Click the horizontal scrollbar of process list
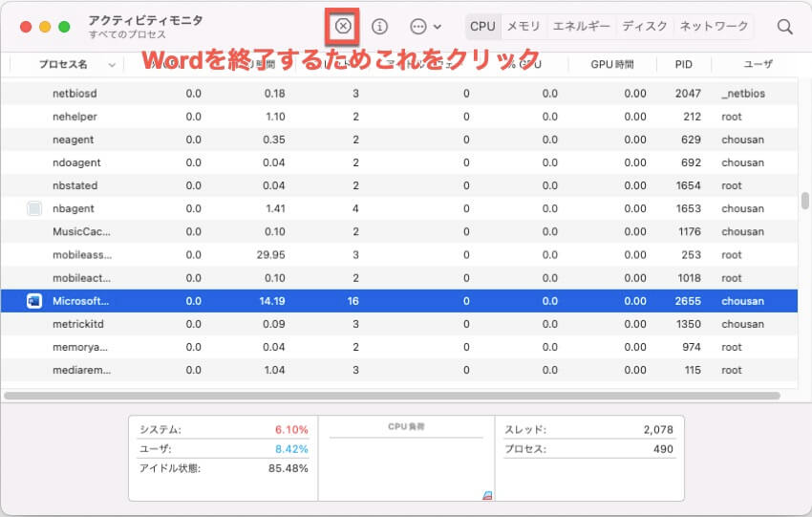Viewport: 812px width, 517px height. [392, 396]
